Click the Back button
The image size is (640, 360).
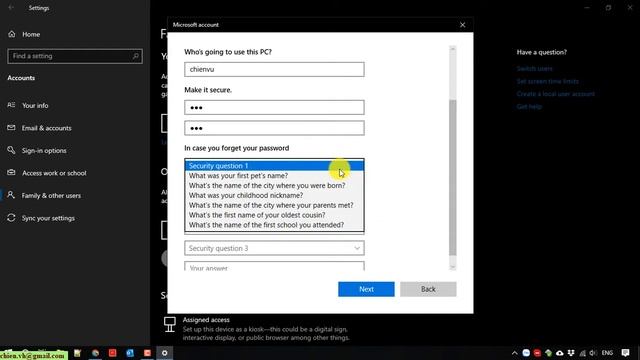[x=428, y=289]
